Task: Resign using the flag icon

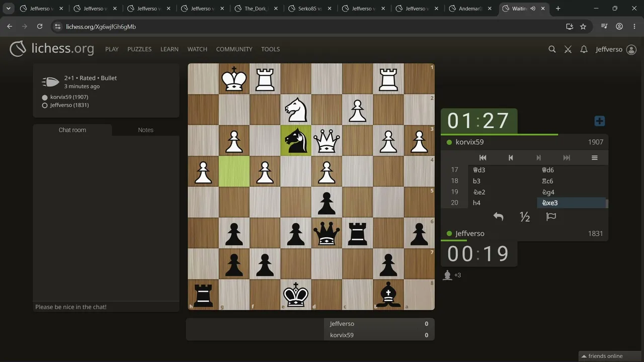Action: [x=551, y=217]
